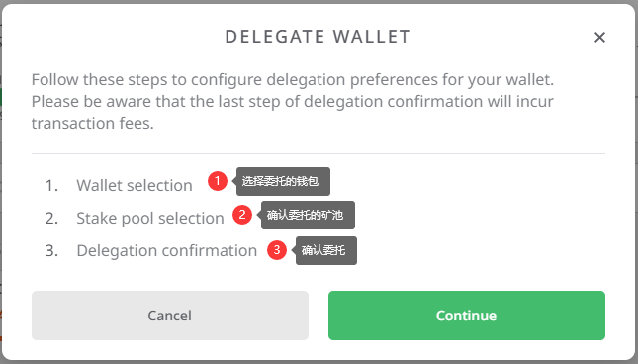The height and width of the screenshot is (364, 638).
Task: Click the horizontal divider above the steps
Action: tap(319, 153)
